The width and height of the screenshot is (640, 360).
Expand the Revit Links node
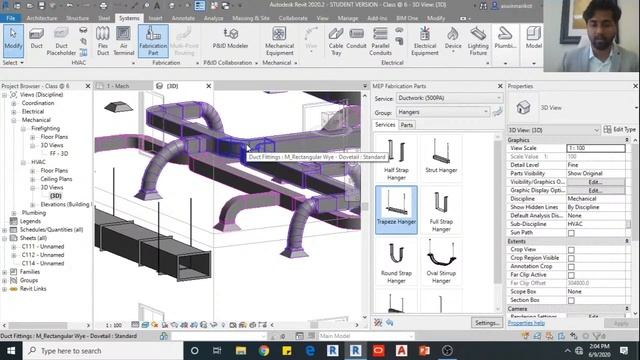(x=4, y=289)
